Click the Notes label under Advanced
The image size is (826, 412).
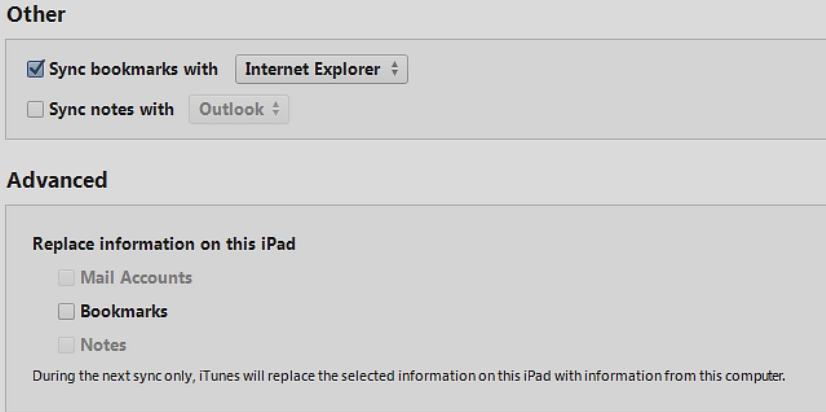pos(103,346)
